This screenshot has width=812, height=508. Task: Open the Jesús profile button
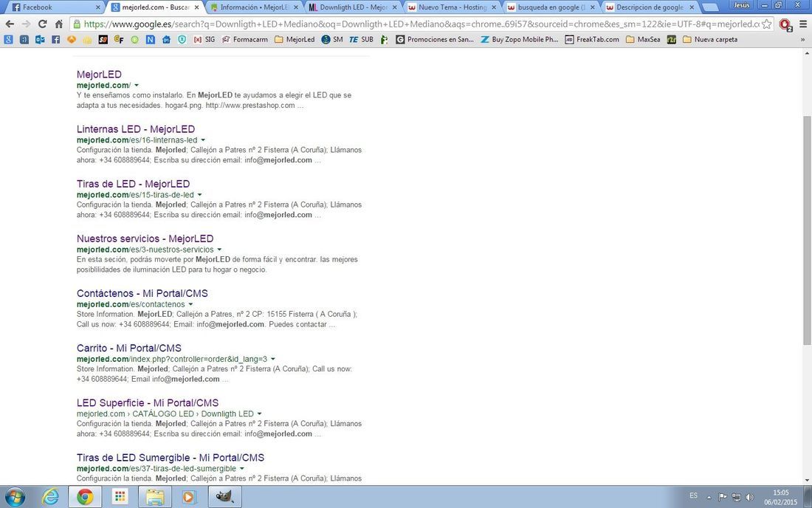(741, 5)
